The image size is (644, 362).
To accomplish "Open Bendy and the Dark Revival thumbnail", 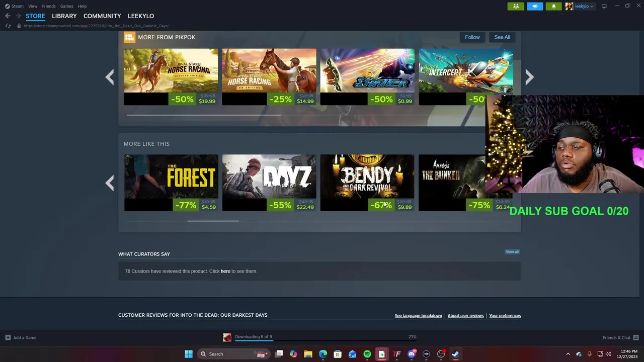I will (367, 183).
